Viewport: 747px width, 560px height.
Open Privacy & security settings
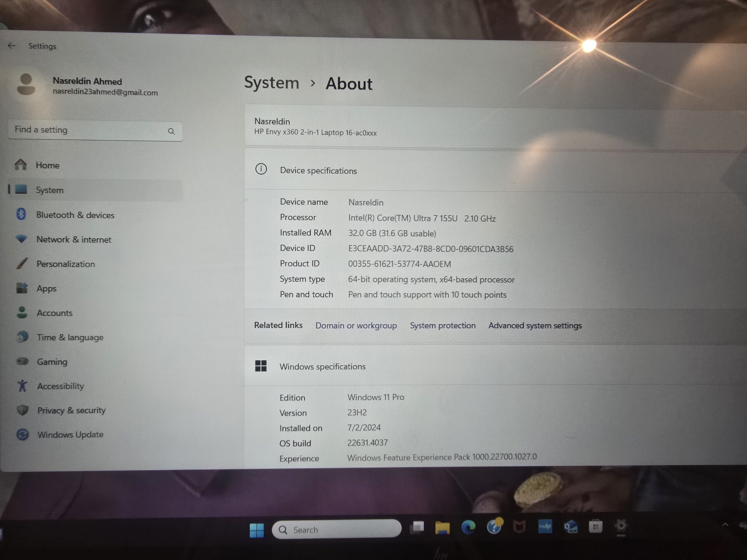pyautogui.click(x=71, y=410)
